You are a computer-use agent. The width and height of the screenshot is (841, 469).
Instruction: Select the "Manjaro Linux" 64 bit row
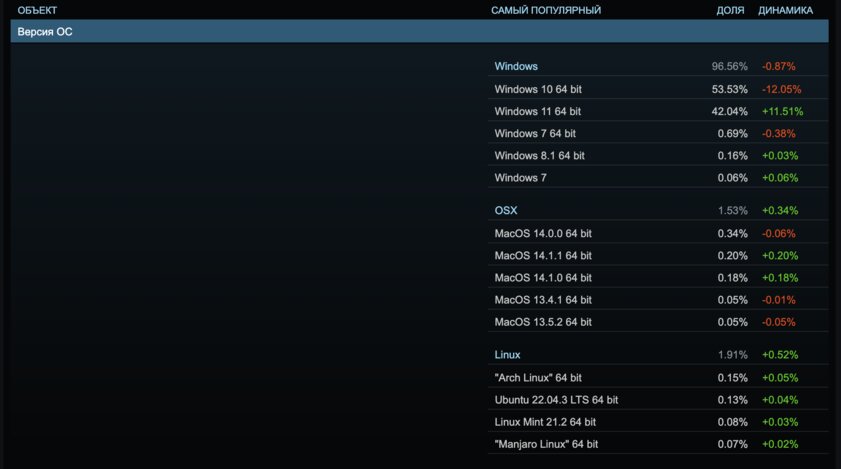point(658,444)
